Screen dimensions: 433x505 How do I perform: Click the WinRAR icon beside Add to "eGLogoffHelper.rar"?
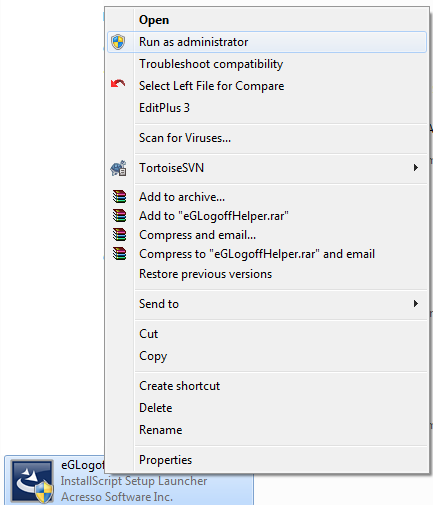tap(119, 216)
